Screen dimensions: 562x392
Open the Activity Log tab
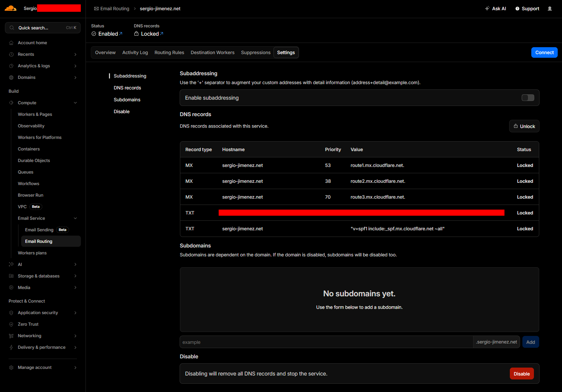coord(135,52)
